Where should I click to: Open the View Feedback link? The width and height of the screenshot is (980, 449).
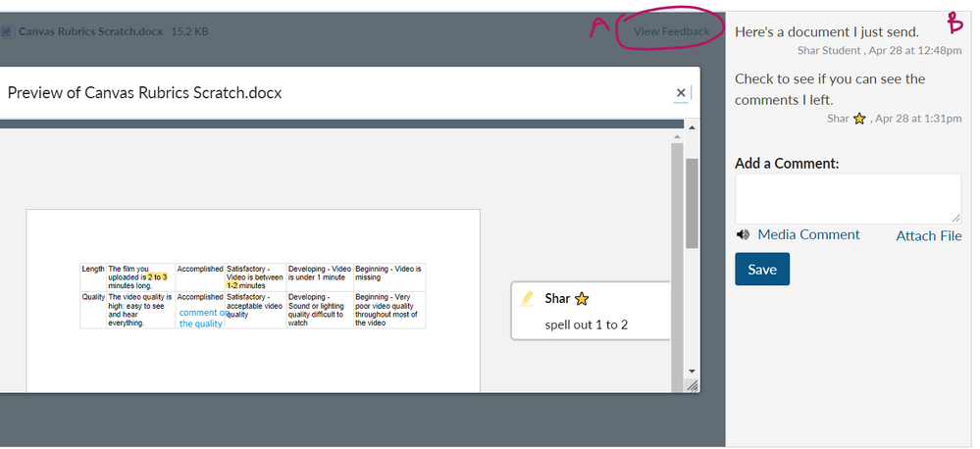671,31
